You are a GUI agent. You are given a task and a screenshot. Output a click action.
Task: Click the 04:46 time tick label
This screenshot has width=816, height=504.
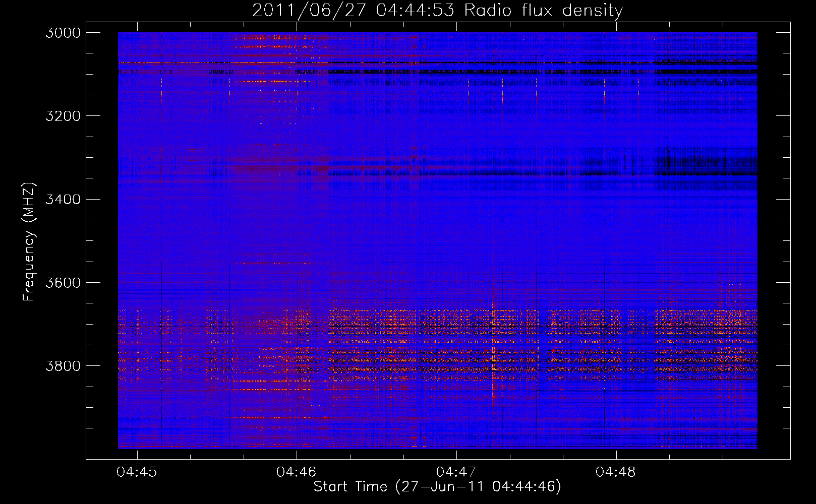pyautogui.click(x=297, y=472)
